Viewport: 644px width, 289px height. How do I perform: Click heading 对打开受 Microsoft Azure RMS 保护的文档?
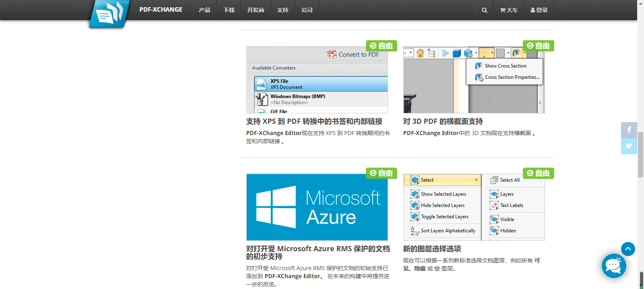coord(318,252)
